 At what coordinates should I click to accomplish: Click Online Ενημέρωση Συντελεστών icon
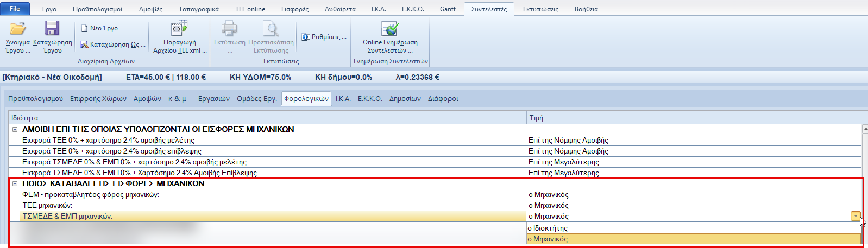390,29
